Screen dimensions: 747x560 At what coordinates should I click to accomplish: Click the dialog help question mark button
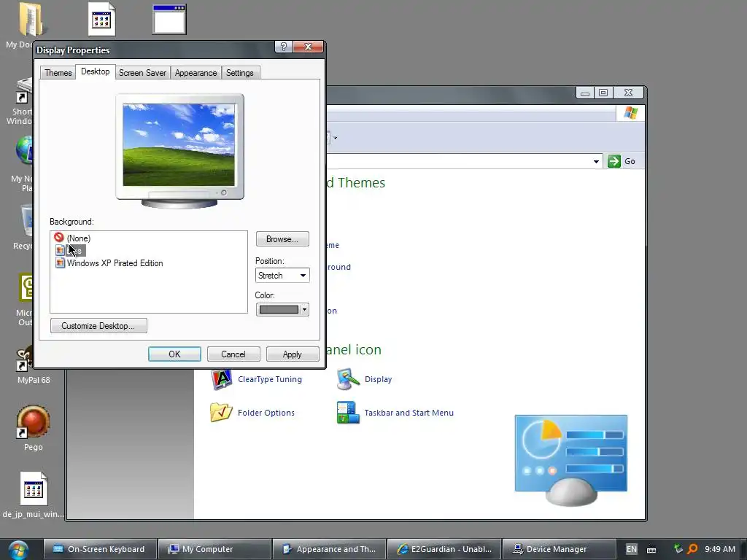tap(284, 47)
